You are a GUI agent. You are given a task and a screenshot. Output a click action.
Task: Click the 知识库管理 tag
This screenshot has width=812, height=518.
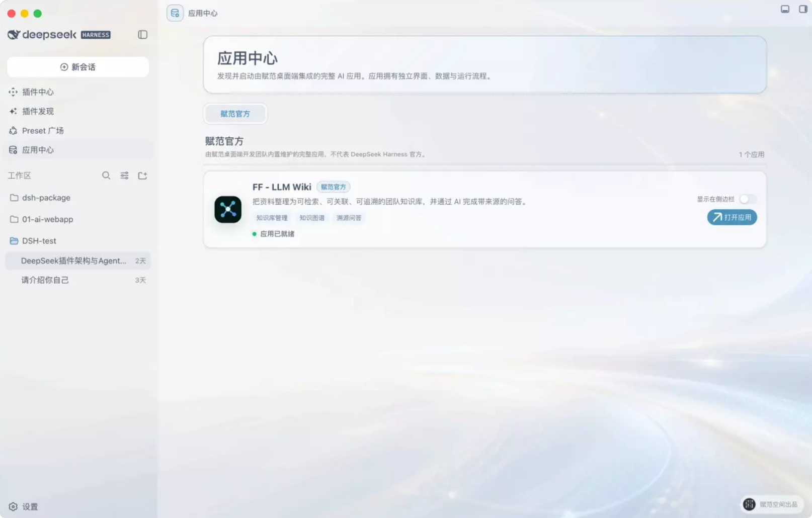coord(272,218)
